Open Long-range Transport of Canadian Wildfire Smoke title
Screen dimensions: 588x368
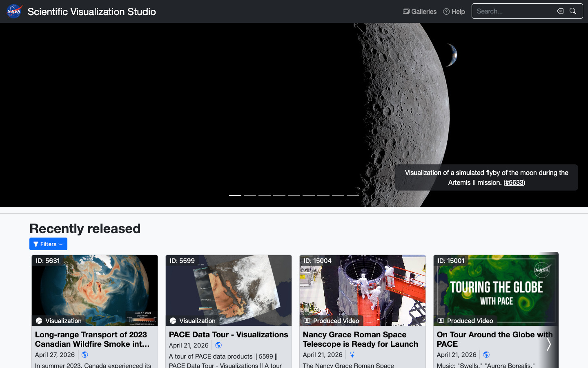click(92, 339)
